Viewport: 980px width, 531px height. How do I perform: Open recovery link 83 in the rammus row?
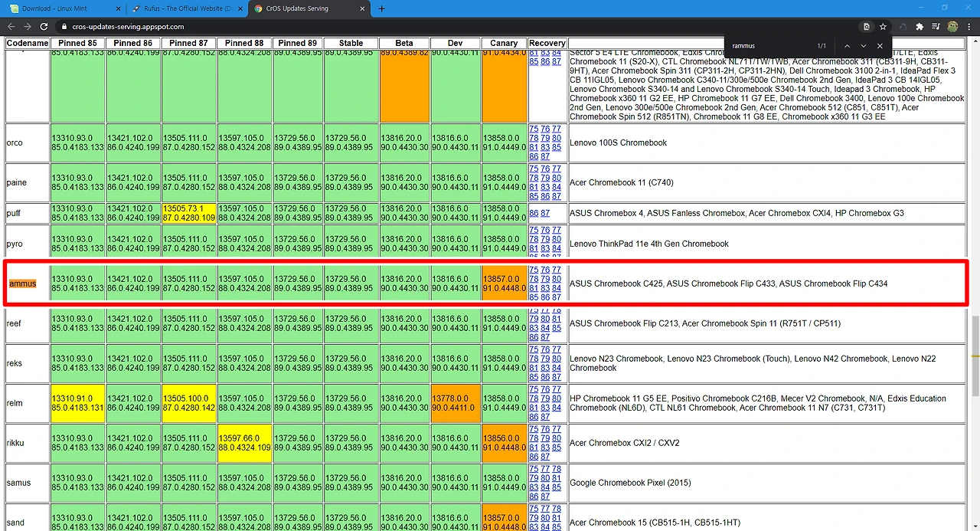[545, 288]
